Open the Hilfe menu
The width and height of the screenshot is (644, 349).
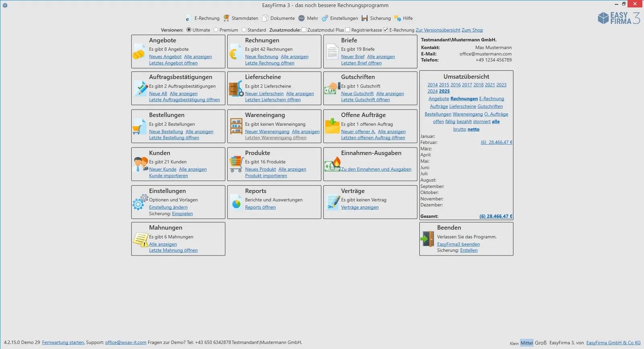(408, 18)
